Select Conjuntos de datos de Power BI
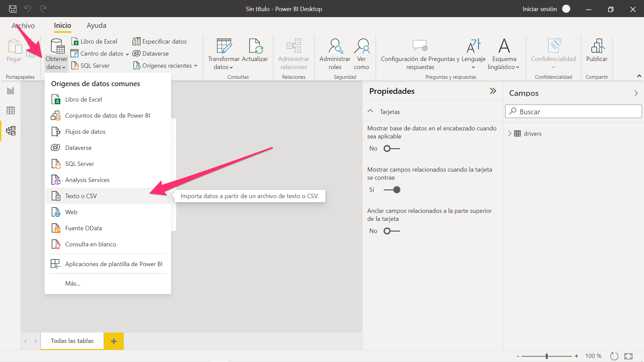 (x=108, y=116)
